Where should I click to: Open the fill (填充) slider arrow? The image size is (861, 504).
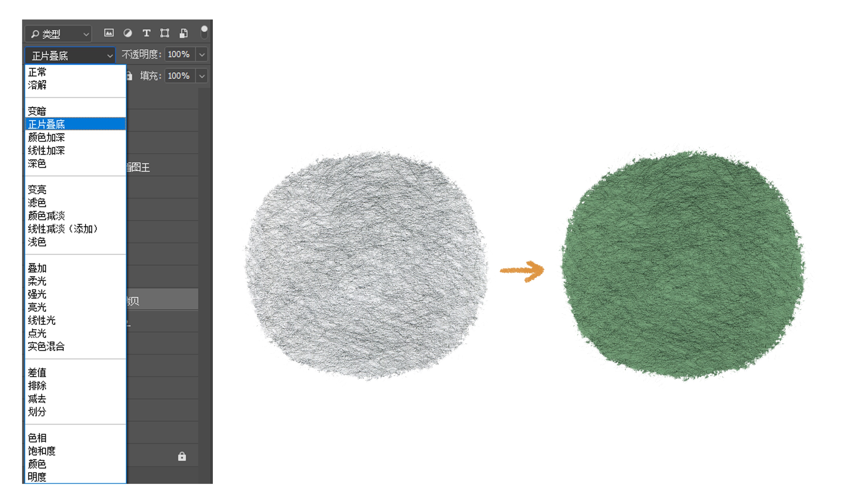202,76
